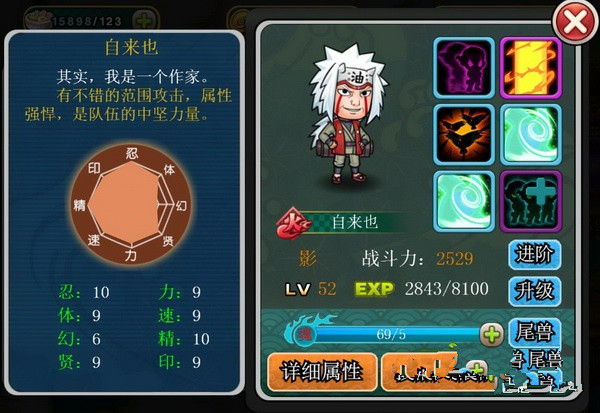Open the 尾兽 tailed beast button
Image resolution: width=600 pixels, height=413 pixels.
[535, 331]
